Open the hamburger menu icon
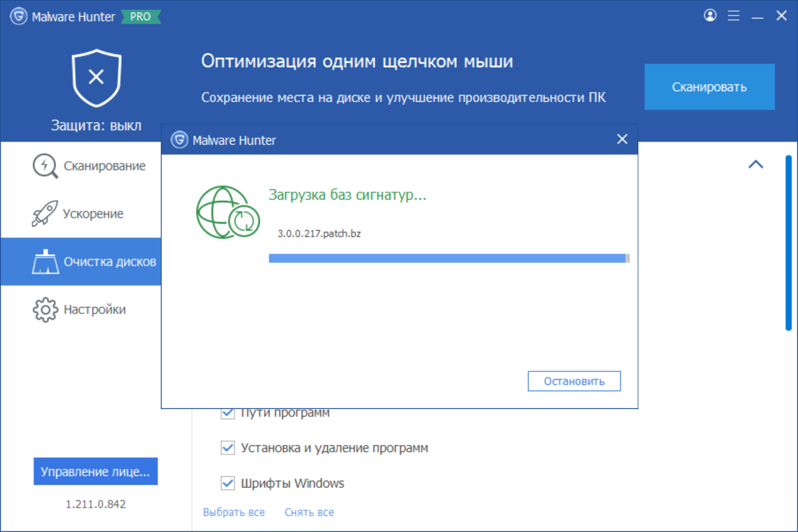 pos(734,16)
